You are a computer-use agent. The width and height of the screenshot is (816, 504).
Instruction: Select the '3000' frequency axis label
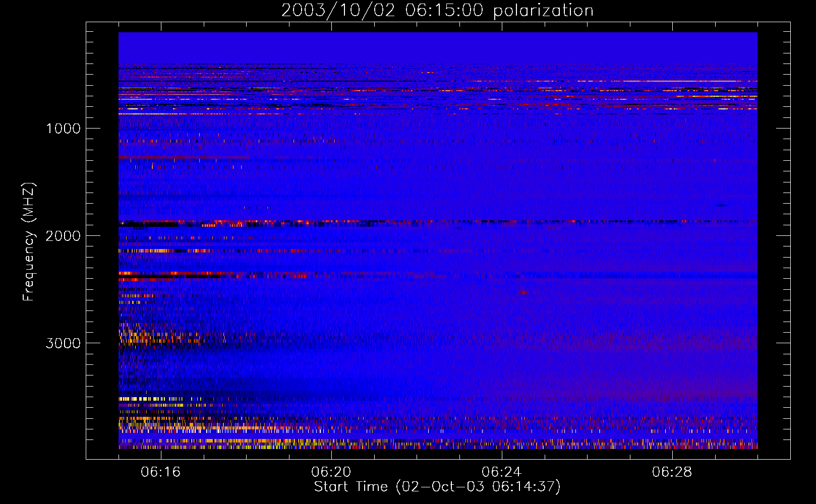(x=63, y=343)
